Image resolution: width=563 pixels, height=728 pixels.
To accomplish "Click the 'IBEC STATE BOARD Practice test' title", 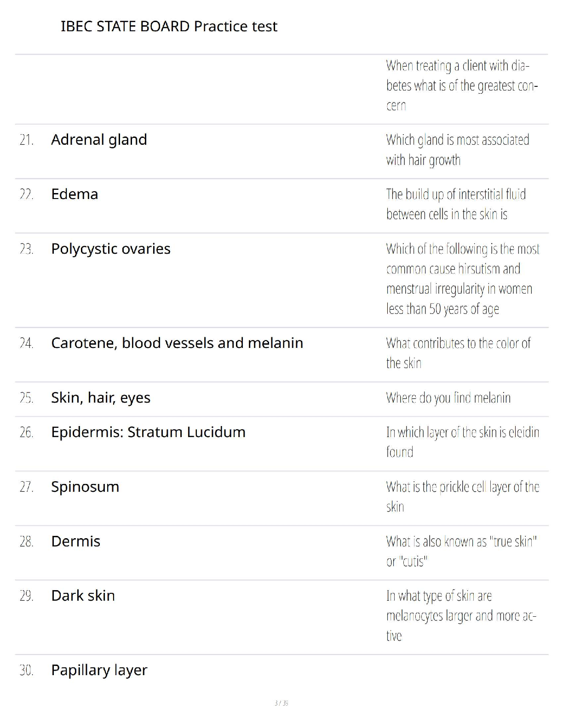I will [169, 26].
